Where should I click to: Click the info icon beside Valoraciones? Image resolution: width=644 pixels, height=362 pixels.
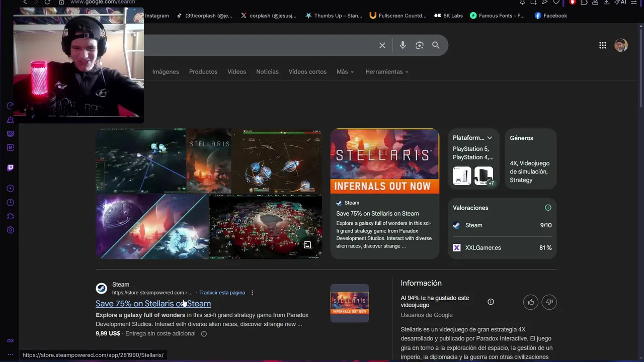[548, 208]
